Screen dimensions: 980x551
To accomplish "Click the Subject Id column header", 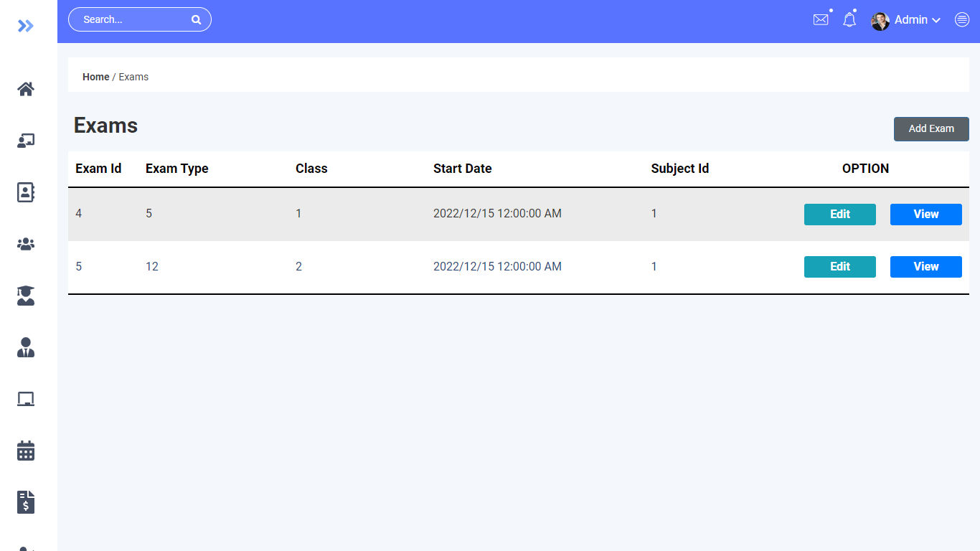I will point(680,169).
